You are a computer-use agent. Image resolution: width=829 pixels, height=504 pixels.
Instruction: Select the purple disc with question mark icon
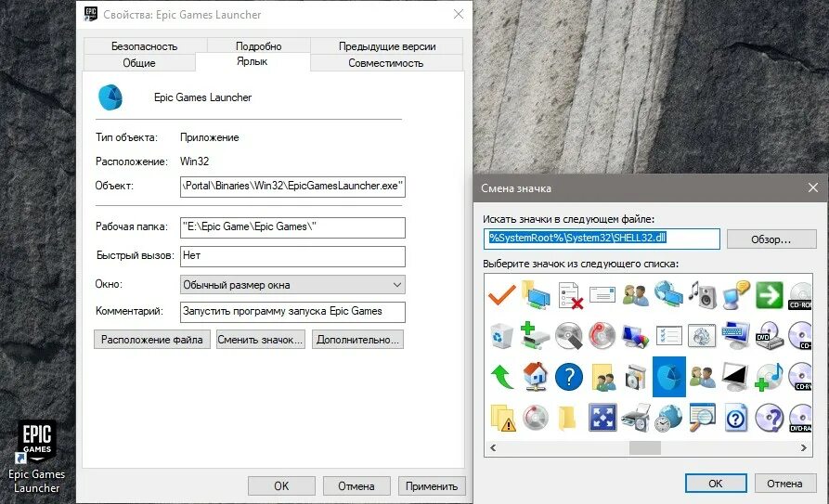point(769,418)
